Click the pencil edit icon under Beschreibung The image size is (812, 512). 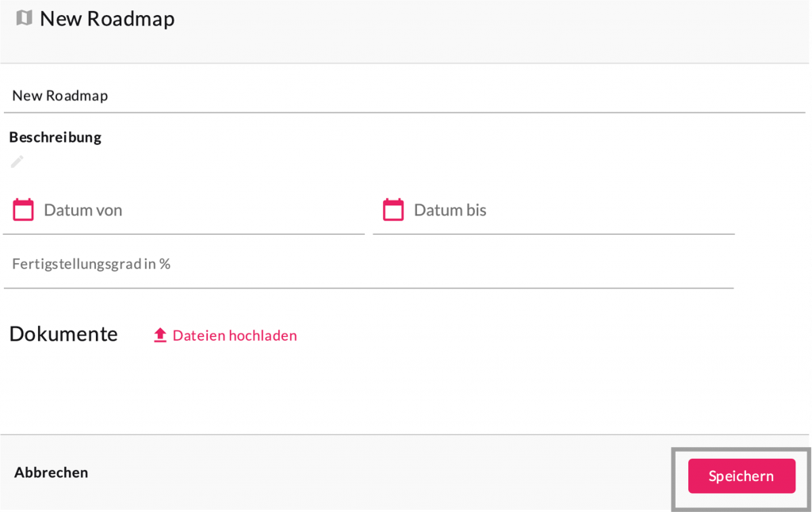[17, 162]
